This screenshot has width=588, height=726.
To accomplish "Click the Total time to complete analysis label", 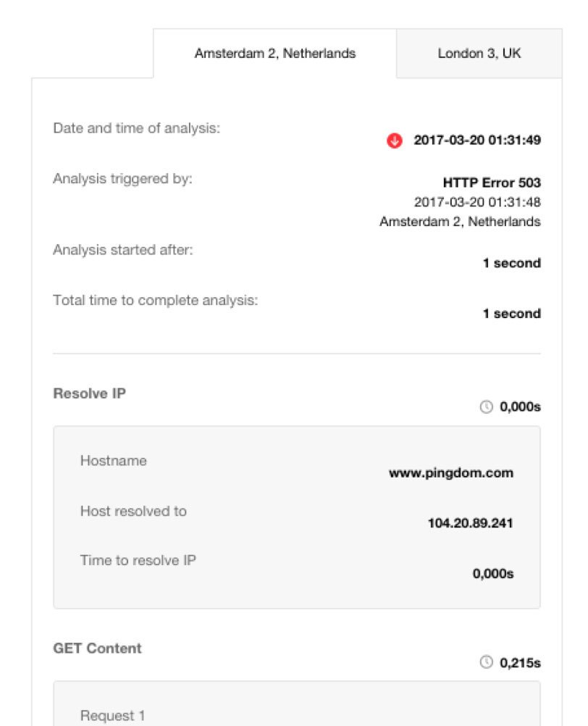I will pos(155,300).
